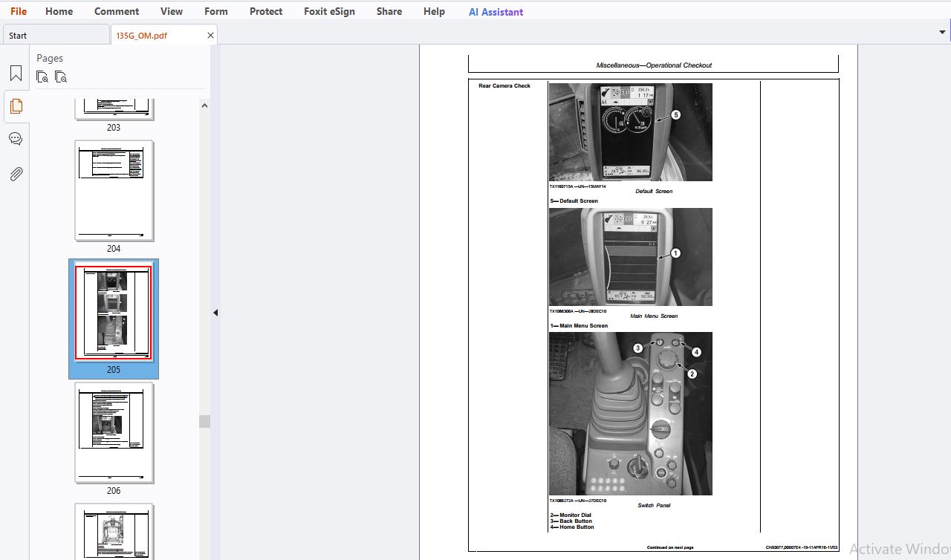951x560 pixels.
Task: Switch to the Start document tab
Action: 56,35
